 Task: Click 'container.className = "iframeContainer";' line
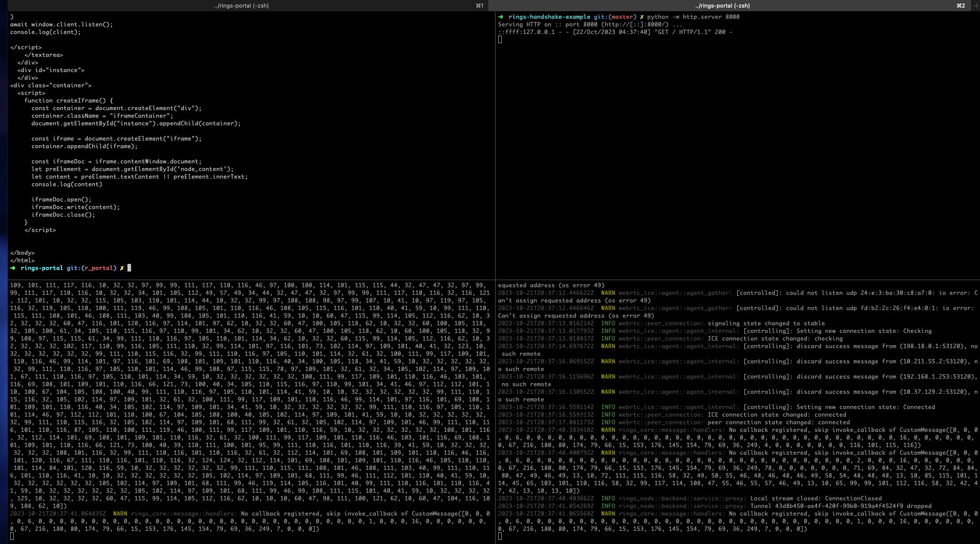102,116
